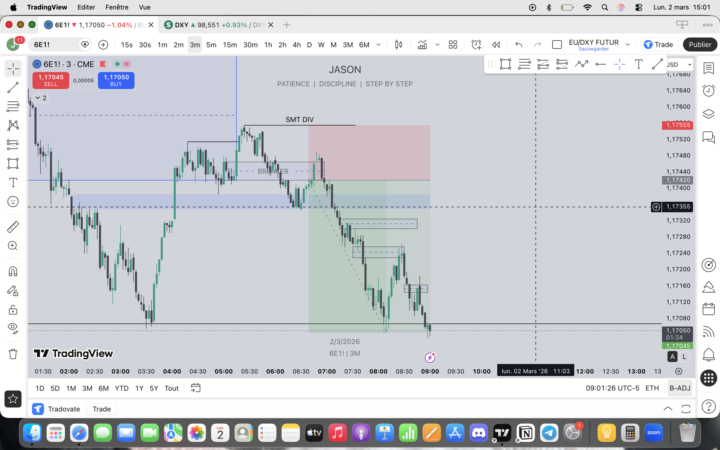Open the News feed panel icon
720x450 pixels.
[x=709, y=332]
